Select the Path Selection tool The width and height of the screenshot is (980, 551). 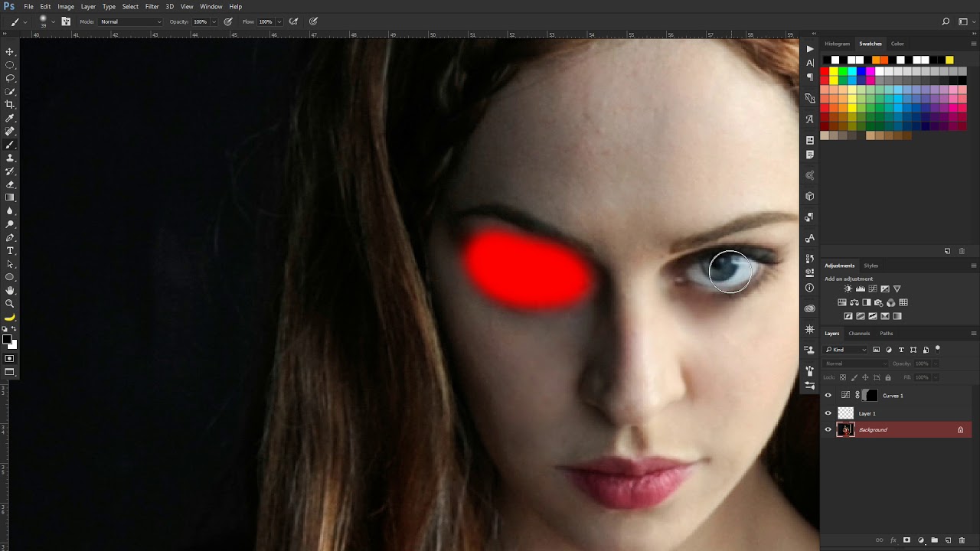10,264
